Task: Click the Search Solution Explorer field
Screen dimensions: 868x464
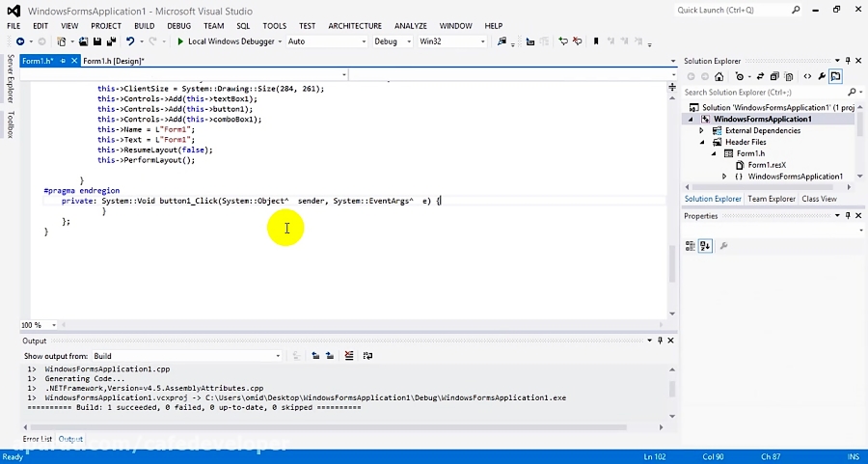Action: pos(762,92)
